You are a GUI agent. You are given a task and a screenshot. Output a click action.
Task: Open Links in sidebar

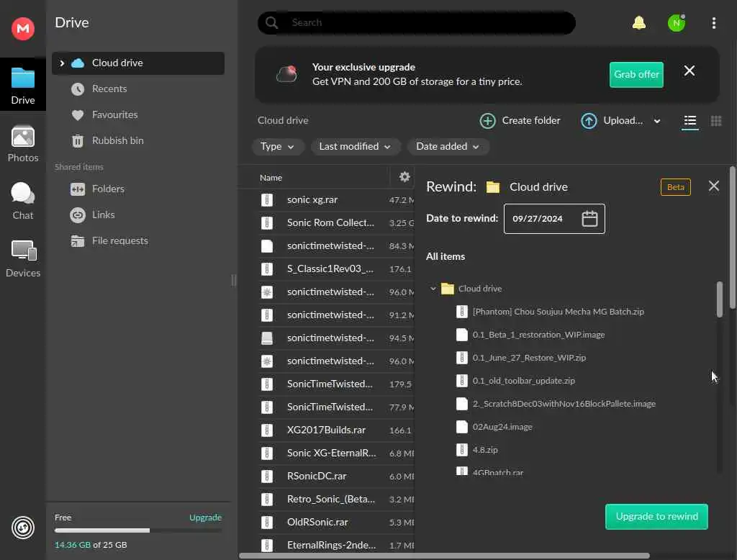pyautogui.click(x=103, y=215)
